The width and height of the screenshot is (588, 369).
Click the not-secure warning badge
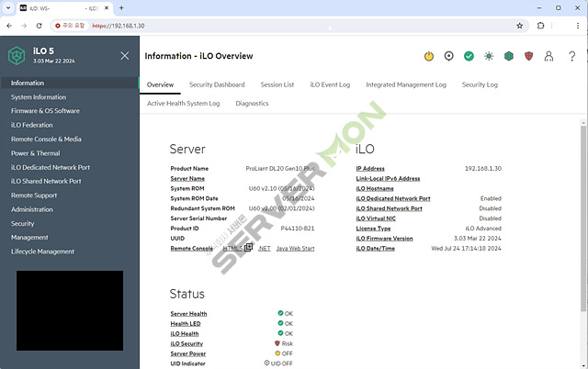click(x=70, y=26)
